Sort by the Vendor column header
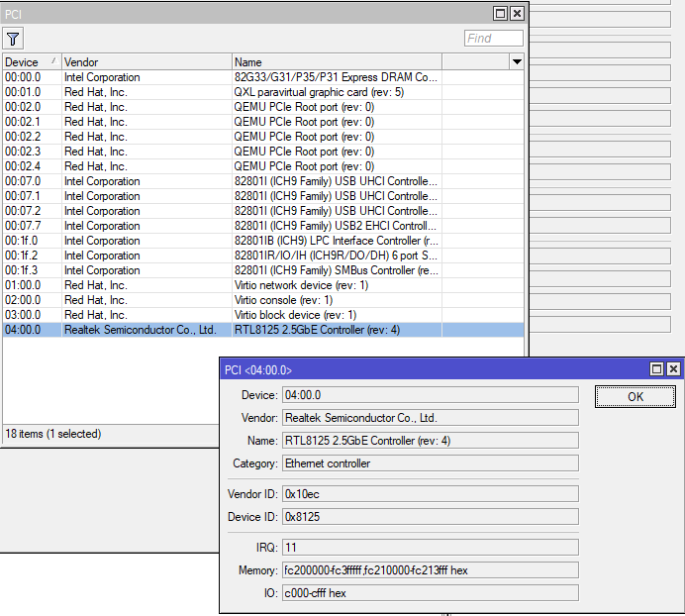This screenshot has width=685, height=616. tap(147, 62)
